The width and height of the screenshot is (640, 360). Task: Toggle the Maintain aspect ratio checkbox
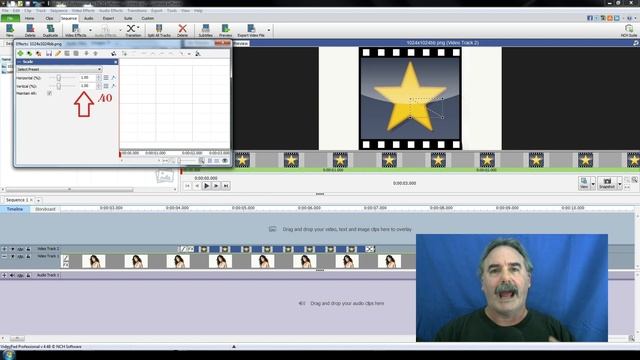point(49,93)
